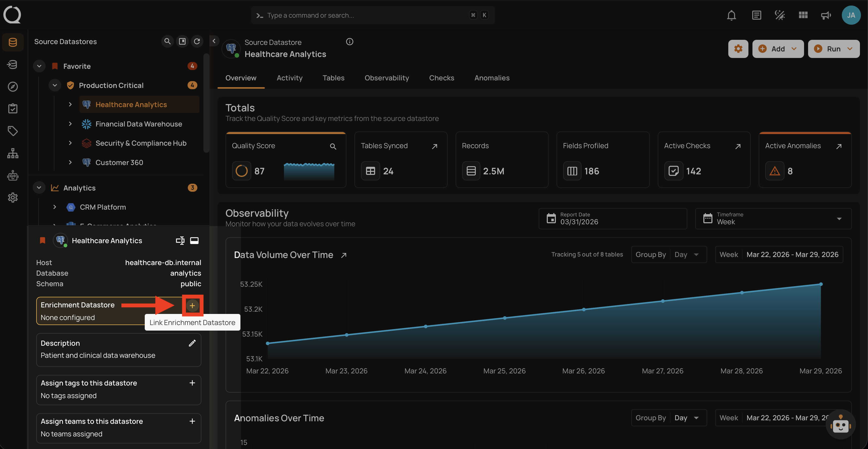This screenshot has height=449, width=868.
Task: Expand Security & Compliance Hub node
Action: point(70,143)
